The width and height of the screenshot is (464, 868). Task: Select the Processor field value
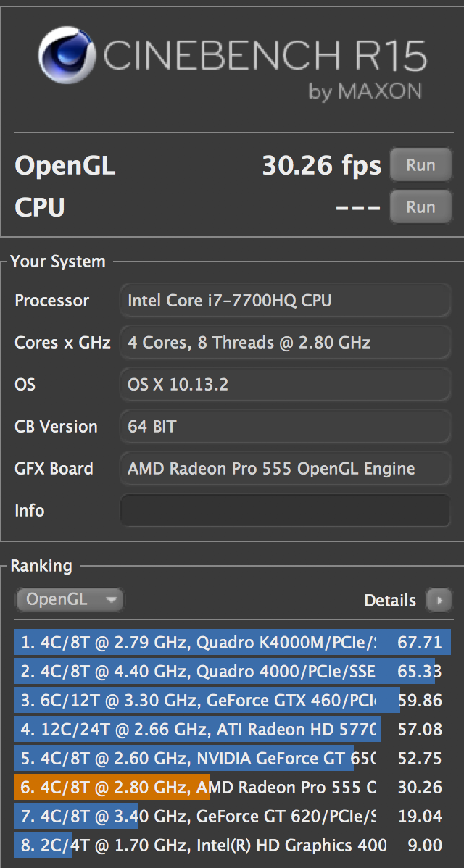pos(285,300)
